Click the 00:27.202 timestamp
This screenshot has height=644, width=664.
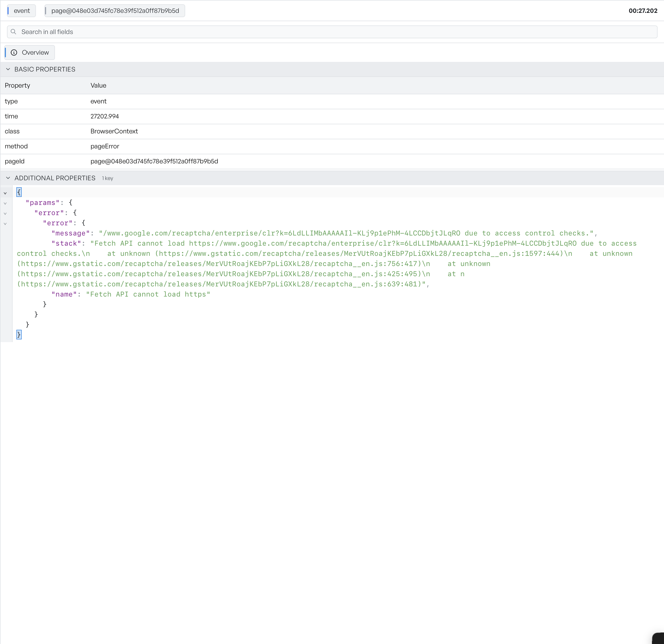[643, 11]
